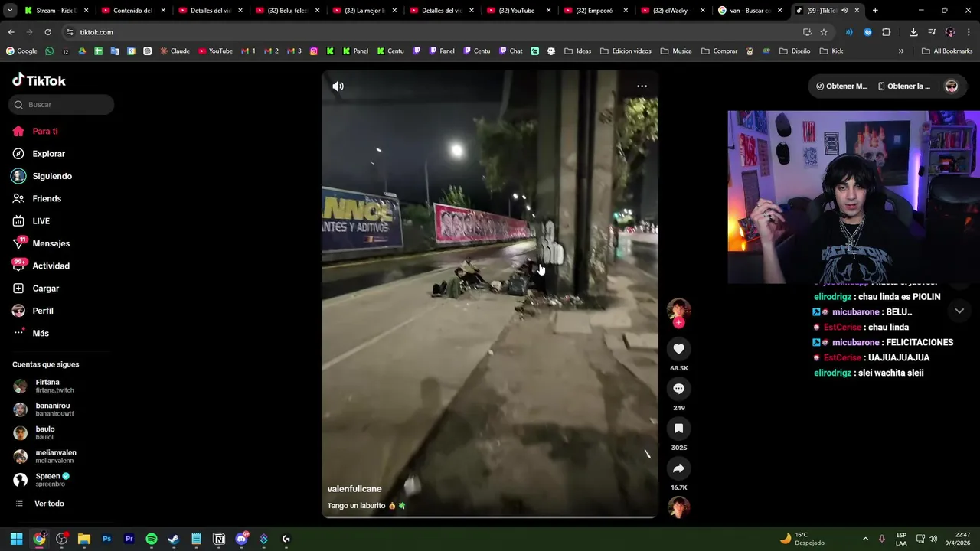This screenshot has height=551, width=980.
Task: Open the profile avatar at top right
Action: 952,86
